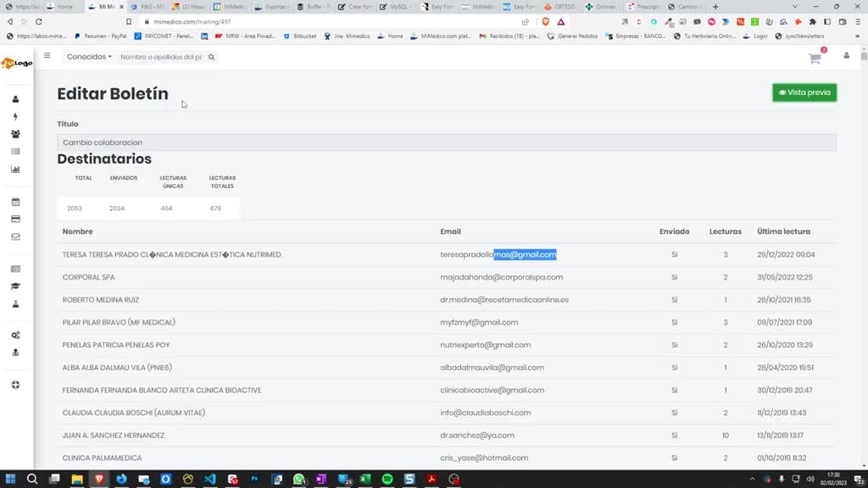Expand the browser tab search chevron
This screenshot has height=488, width=868.
795,7
